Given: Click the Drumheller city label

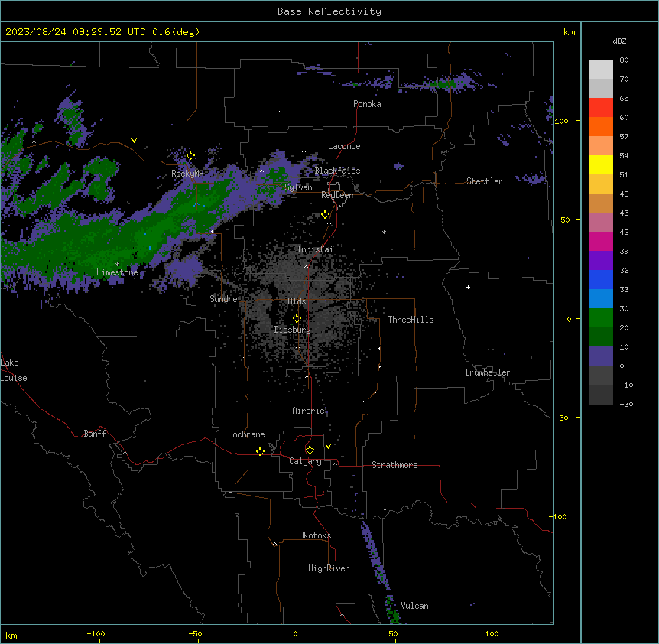Looking at the screenshot, I should click(488, 372).
